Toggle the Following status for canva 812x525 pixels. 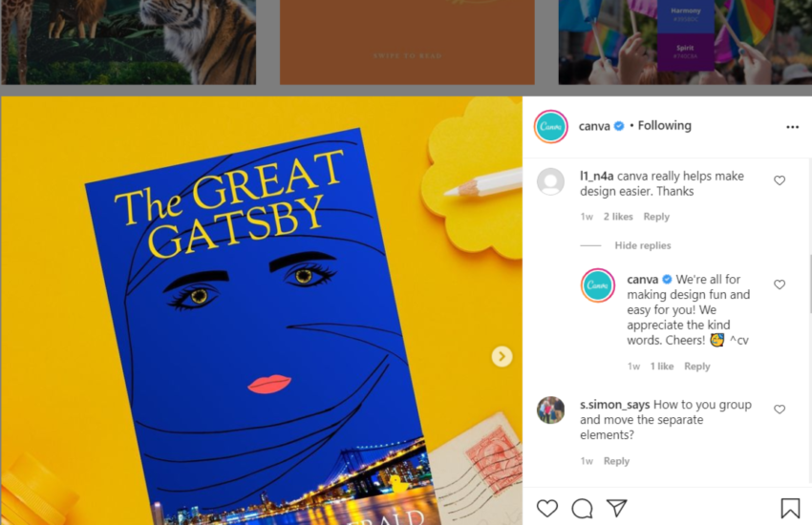point(665,126)
